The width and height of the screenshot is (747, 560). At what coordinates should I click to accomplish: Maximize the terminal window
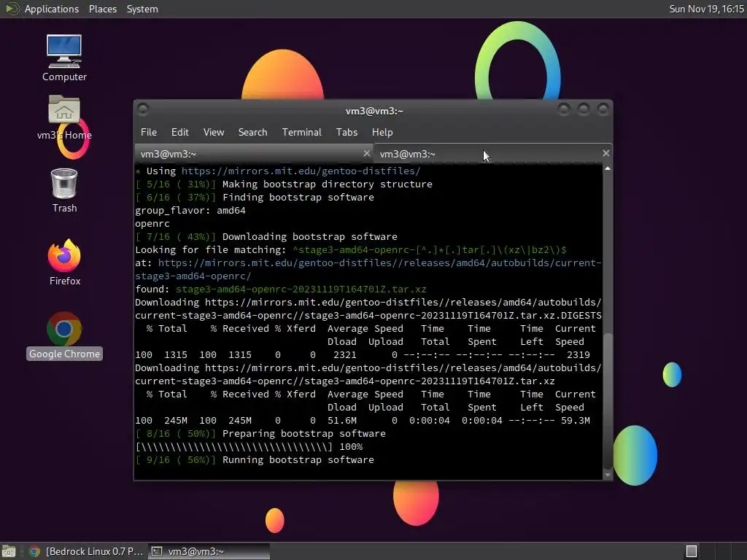tap(583, 109)
